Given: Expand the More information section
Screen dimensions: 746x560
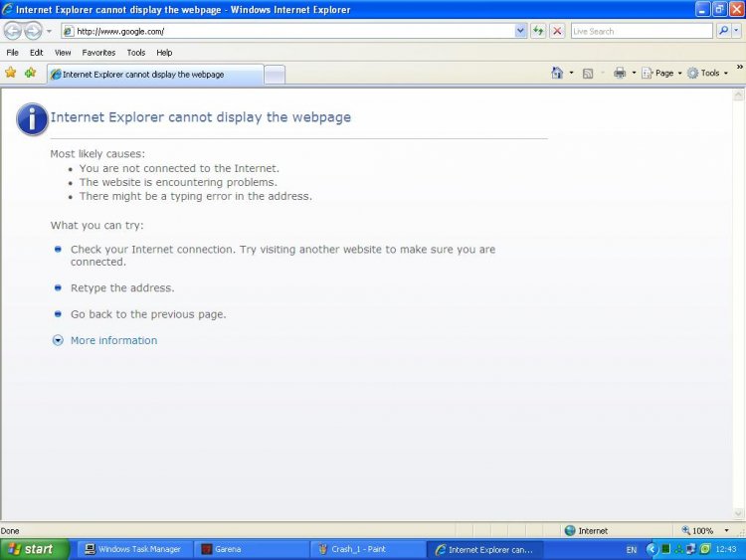Looking at the screenshot, I should pos(58,340).
